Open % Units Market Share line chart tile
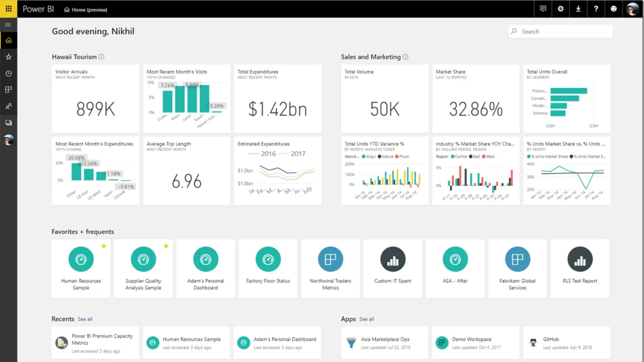 [x=567, y=171]
